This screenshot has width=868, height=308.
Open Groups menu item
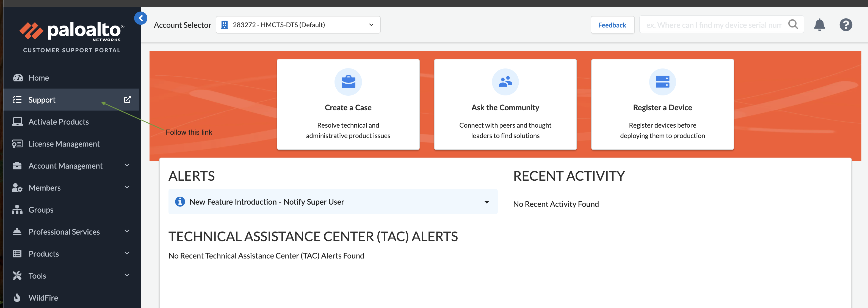(71, 210)
